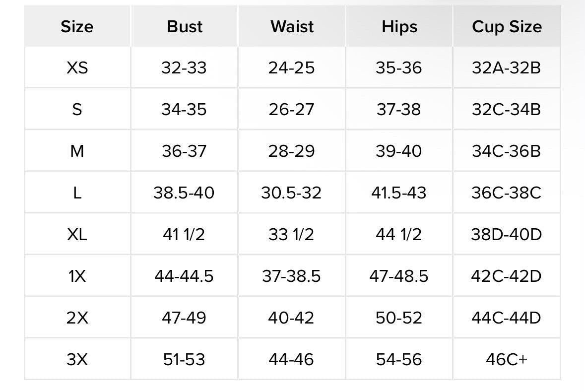Select the Cup Size column header
The width and height of the screenshot is (585, 392).
point(507,27)
